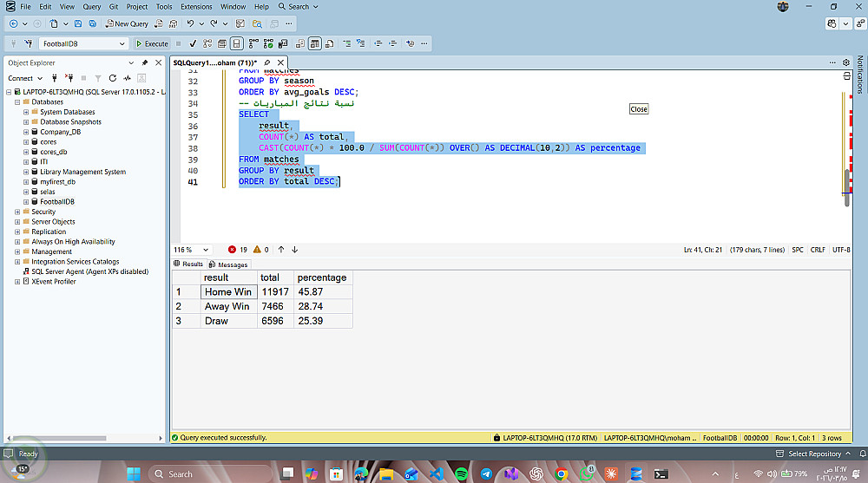Image resolution: width=868 pixels, height=483 pixels.
Task: Open the FootballDB database dropdown
Action: (x=122, y=43)
